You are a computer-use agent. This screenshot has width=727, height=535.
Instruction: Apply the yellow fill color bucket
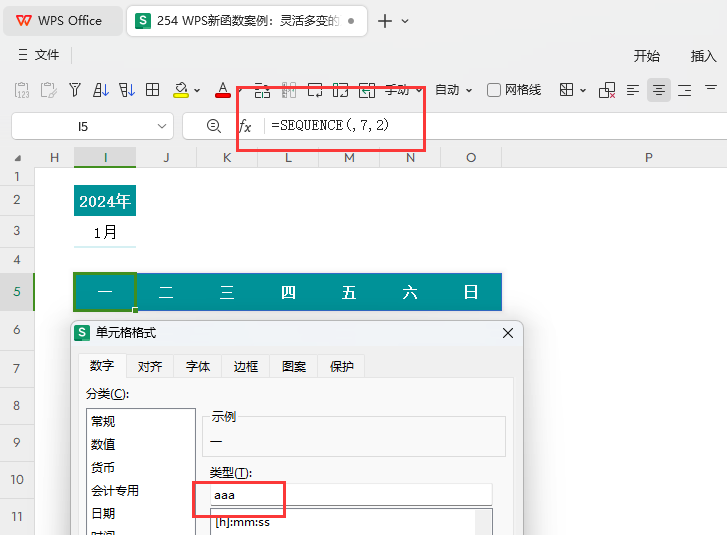181,89
